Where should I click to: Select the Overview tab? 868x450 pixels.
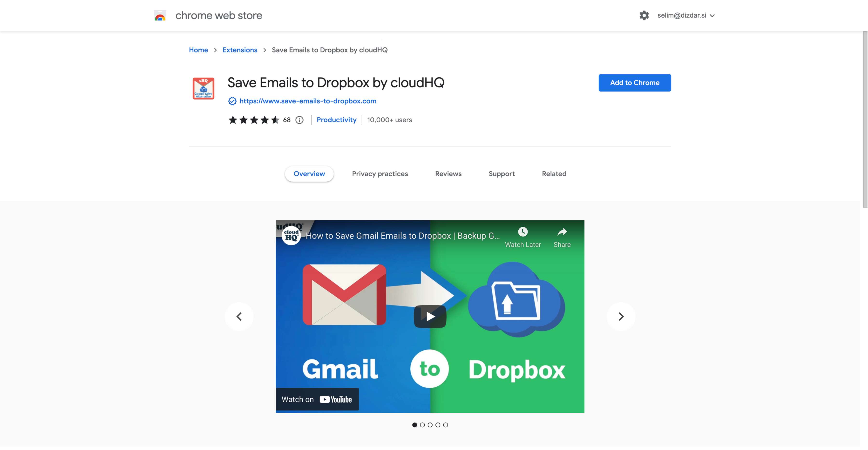(x=309, y=174)
